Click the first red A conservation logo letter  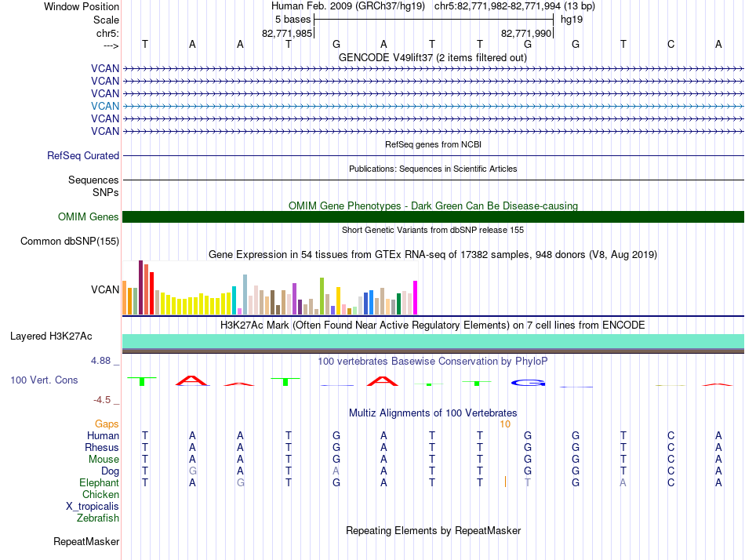coord(192,380)
